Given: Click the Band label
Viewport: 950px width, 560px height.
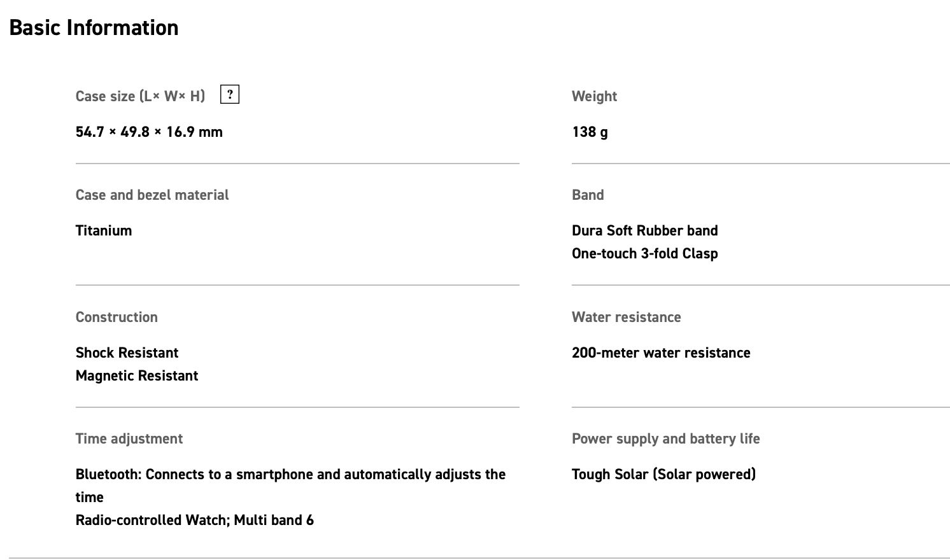Looking at the screenshot, I should coord(588,195).
